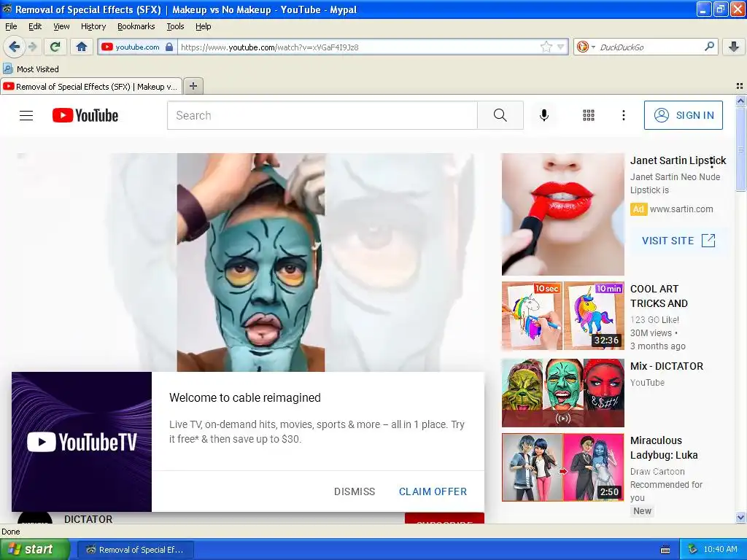Click inside the YouTube Search field
This screenshot has width=747, height=560.
click(322, 115)
